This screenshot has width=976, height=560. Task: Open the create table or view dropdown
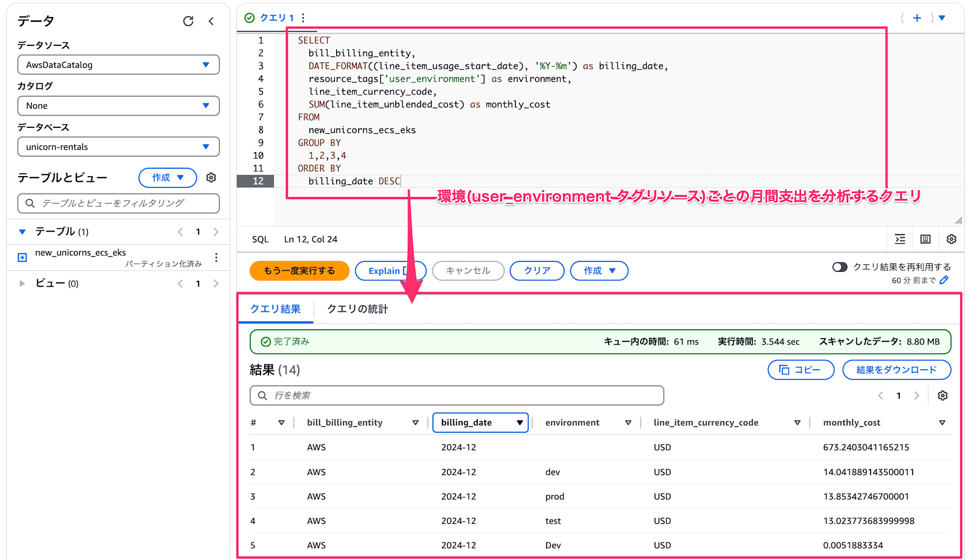pyautogui.click(x=168, y=178)
